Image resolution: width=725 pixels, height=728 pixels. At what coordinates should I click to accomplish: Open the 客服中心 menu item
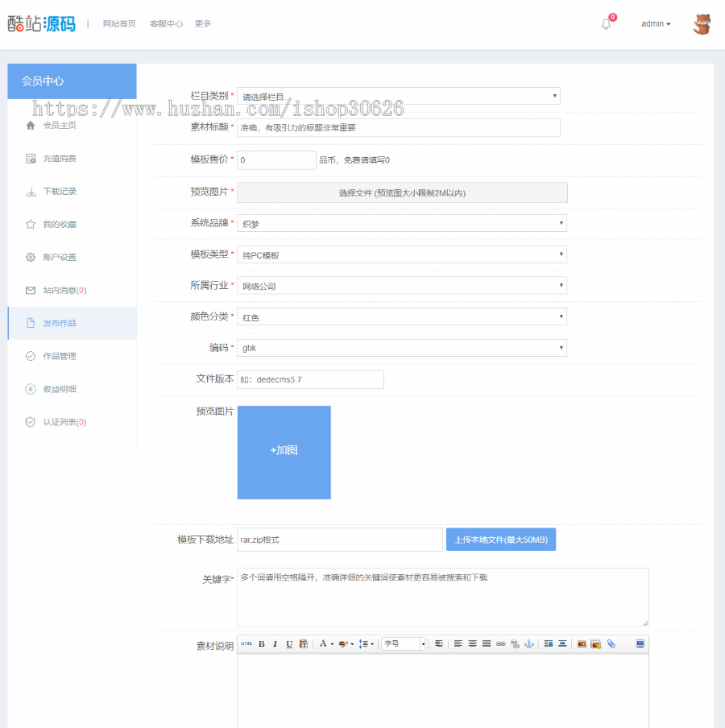(166, 23)
